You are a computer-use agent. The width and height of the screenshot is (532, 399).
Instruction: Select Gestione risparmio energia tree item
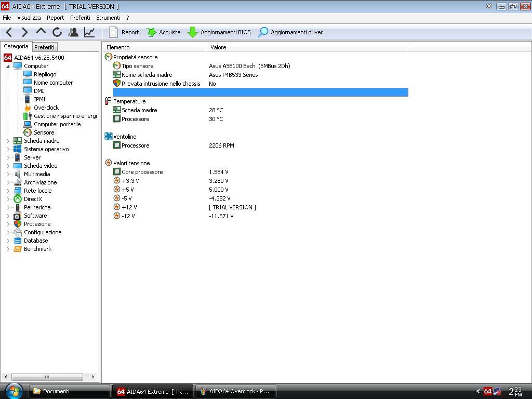pos(65,116)
